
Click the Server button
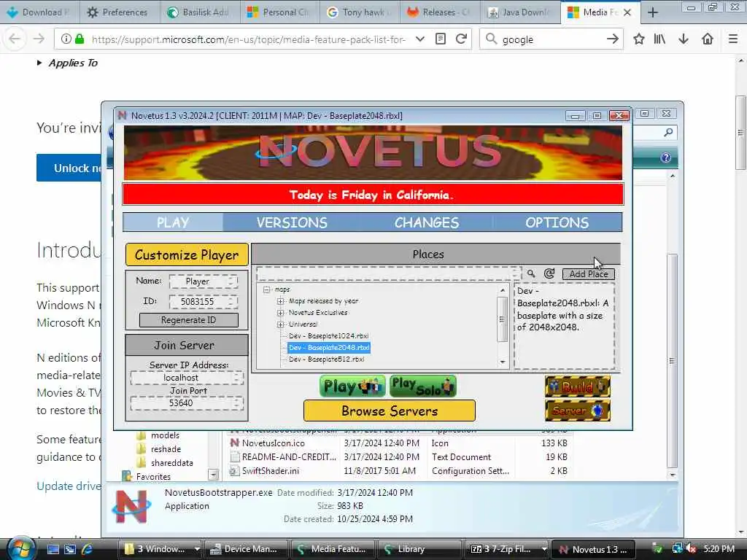578,411
